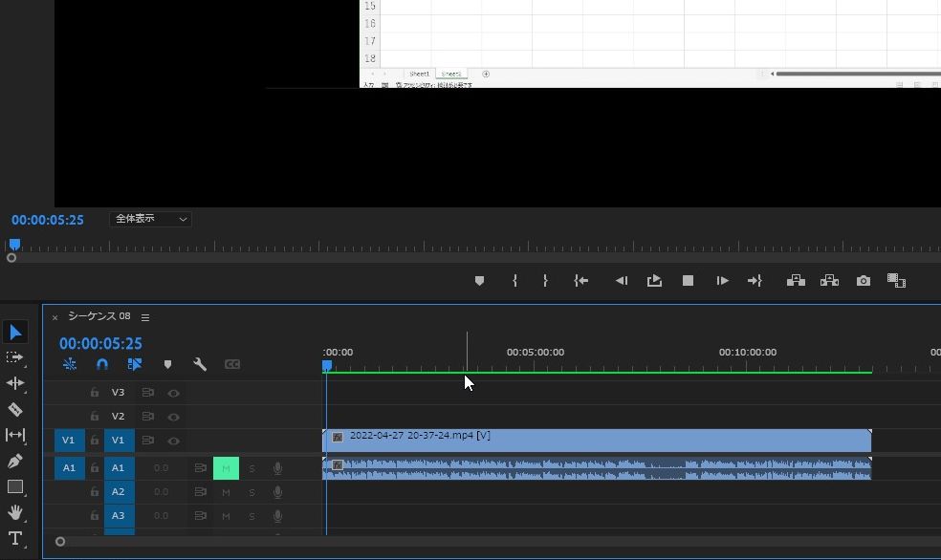The width and height of the screenshot is (941, 560).
Task: Stop playback in the program monitor
Action: pos(688,281)
